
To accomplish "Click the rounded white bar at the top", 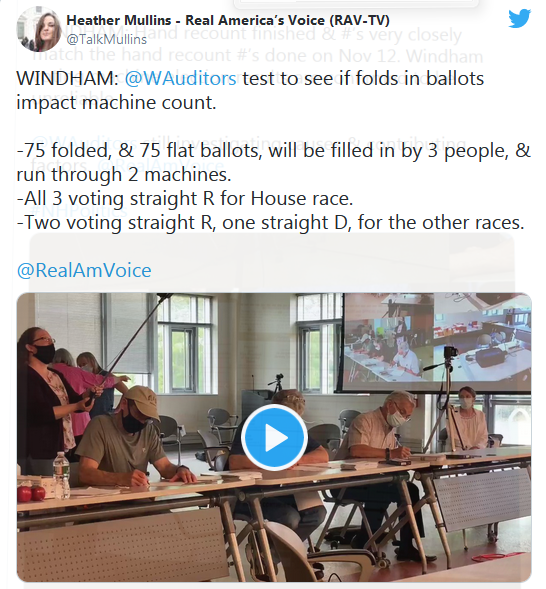I will click(356, 3).
